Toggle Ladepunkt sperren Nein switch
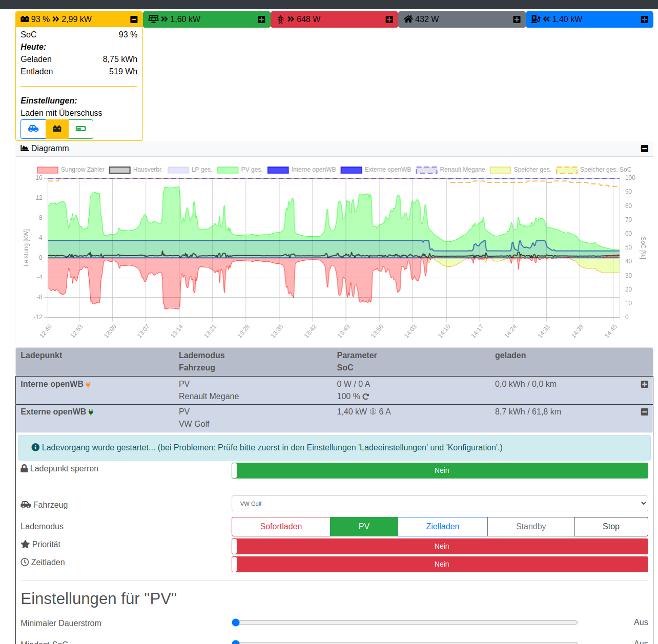The image size is (658, 644). (x=440, y=470)
